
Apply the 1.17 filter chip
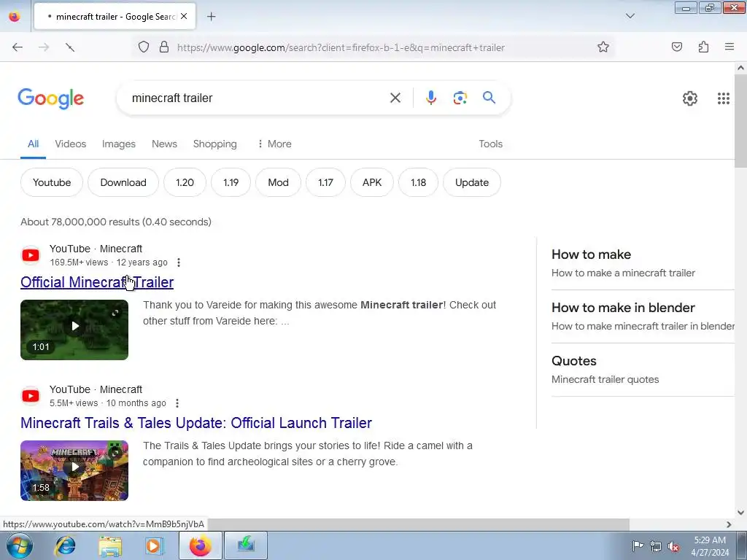[x=326, y=182]
